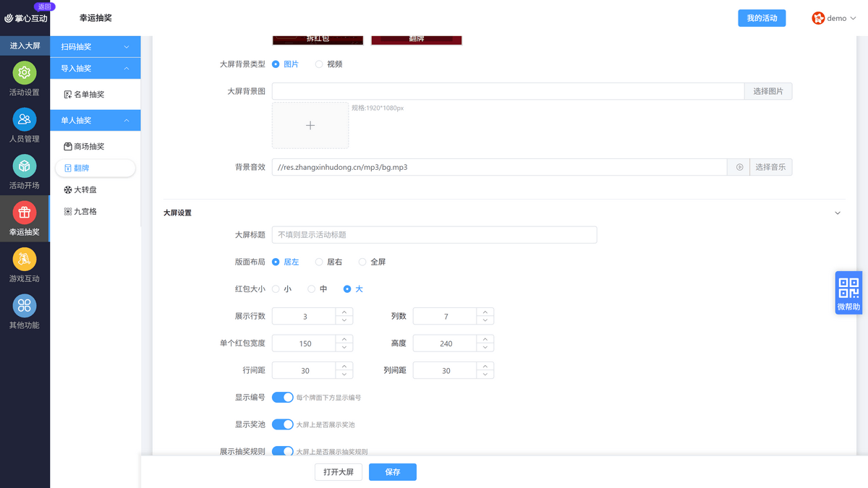This screenshot has height=488, width=868.
Task: Click 进入大屏 in sidebar
Action: pyautogui.click(x=25, y=46)
